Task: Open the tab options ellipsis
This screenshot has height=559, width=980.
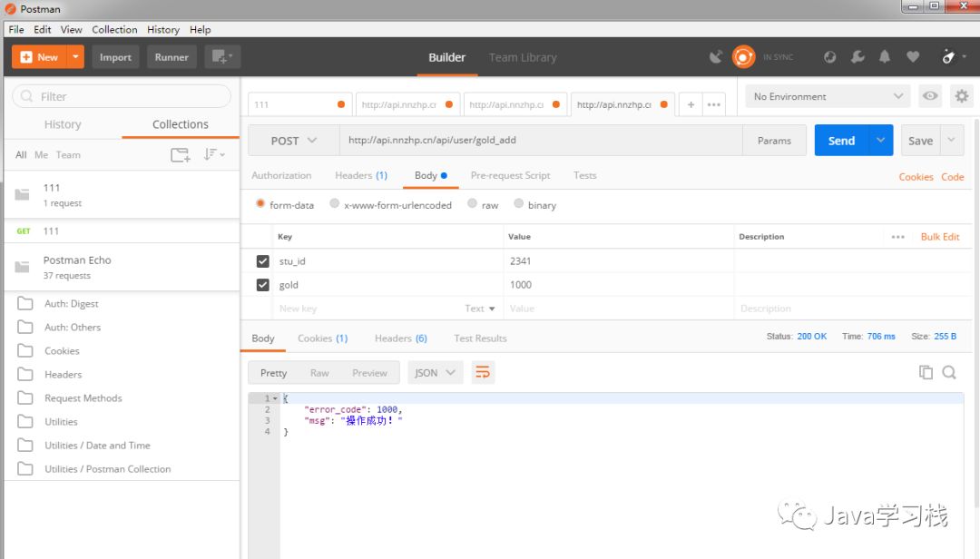Action: tap(714, 104)
